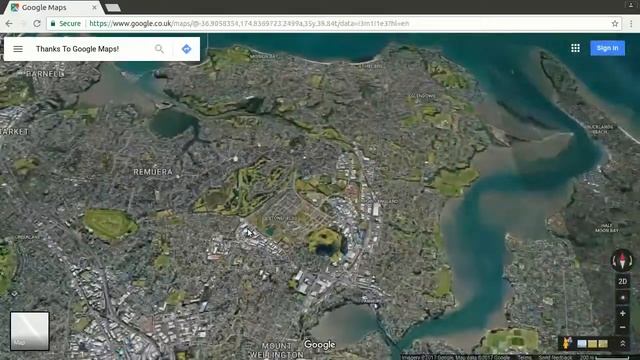Click the Secure padlock indicator
Image resolution: width=640 pixels, height=360 pixels.
66,24
